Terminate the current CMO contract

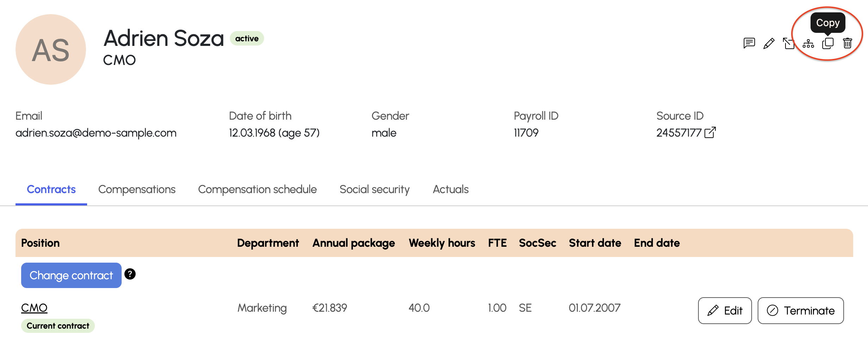(801, 311)
